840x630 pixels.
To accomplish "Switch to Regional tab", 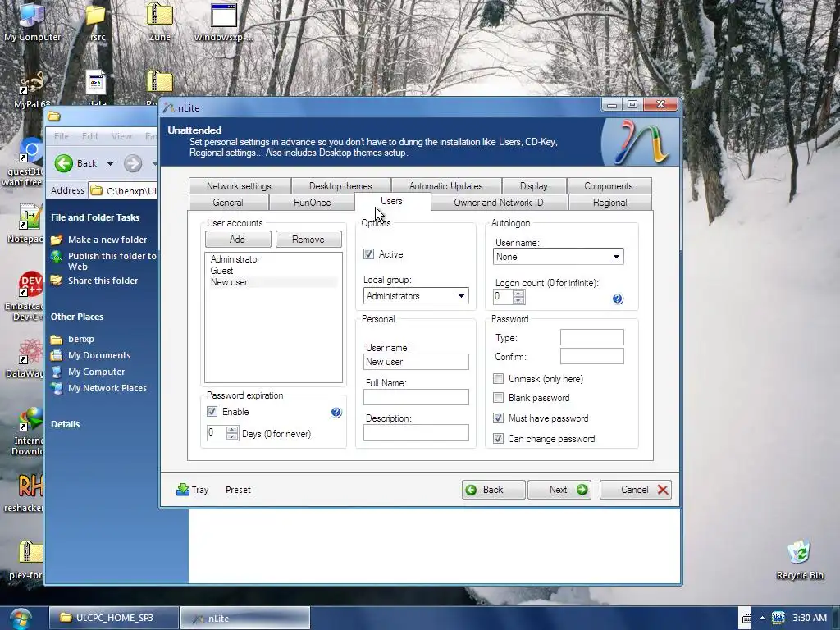I will (610, 203).
